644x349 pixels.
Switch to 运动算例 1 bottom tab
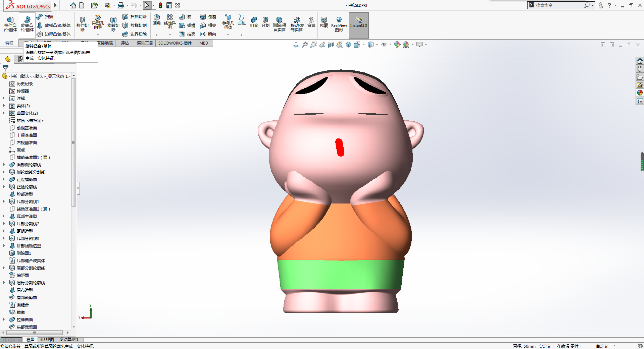[x=69, y=340]
